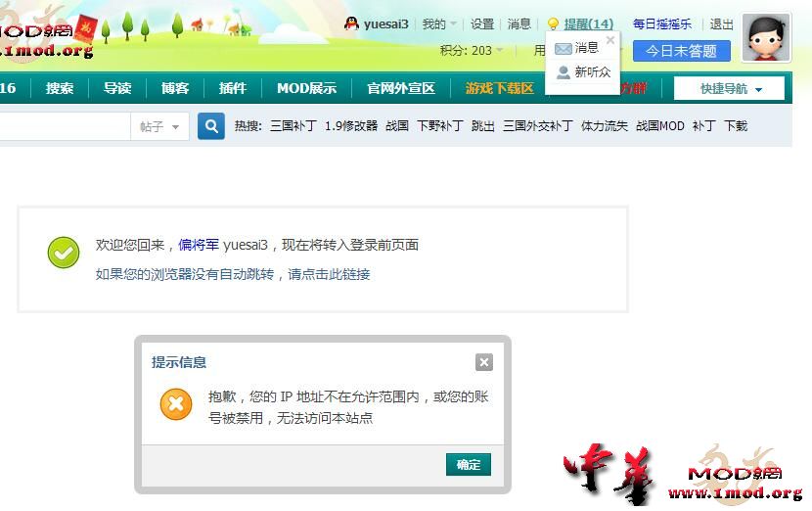Open the 设置 link
The image size is (812, 511).
click(x=482, y=23)
